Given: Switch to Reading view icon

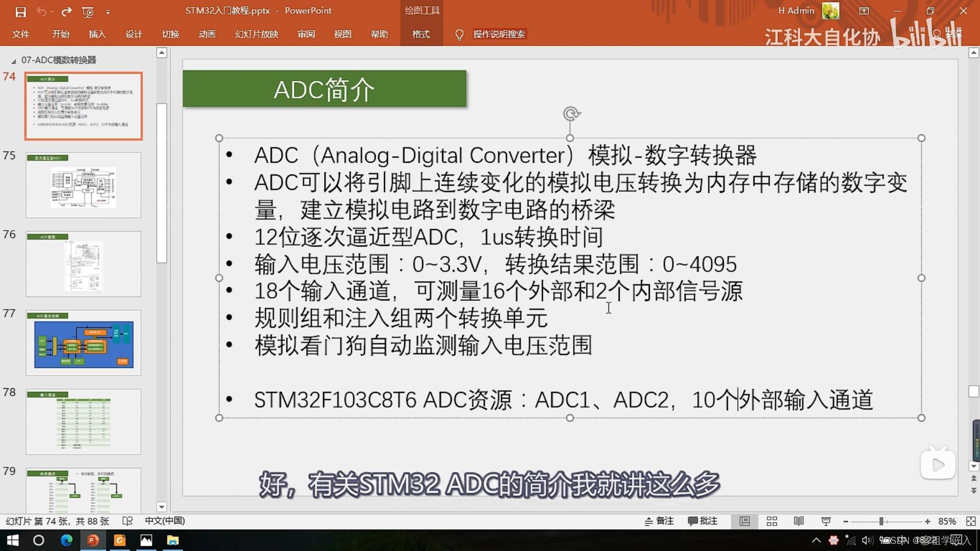Looking at the screenshot, I should pos(799,521).
